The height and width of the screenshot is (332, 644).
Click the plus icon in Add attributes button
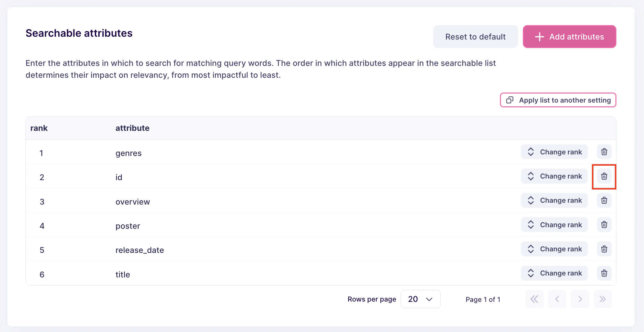539,37
